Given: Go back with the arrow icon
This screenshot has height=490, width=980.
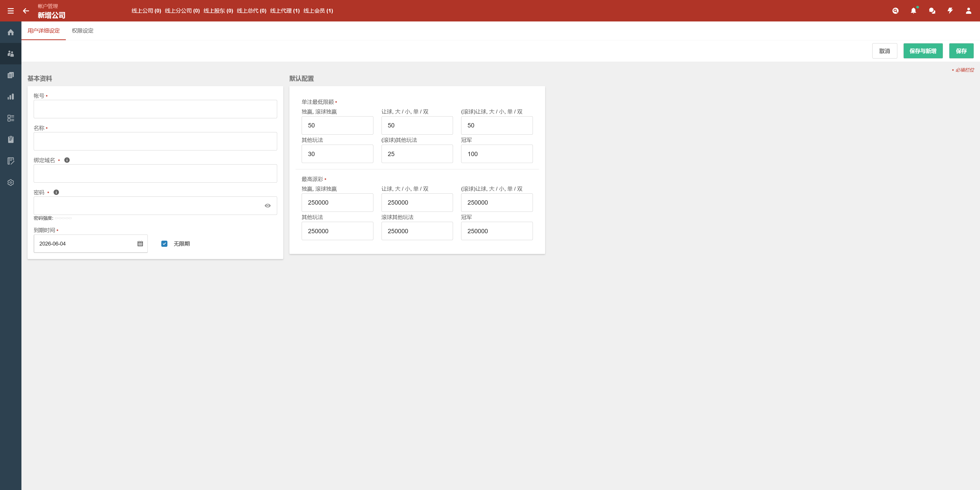Looking at the screenshot, I should 26,11.
